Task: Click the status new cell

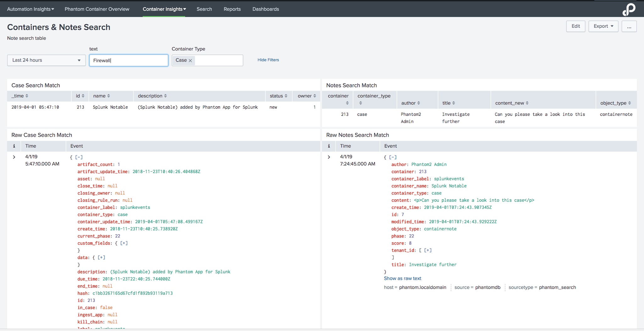Action: 273,107
